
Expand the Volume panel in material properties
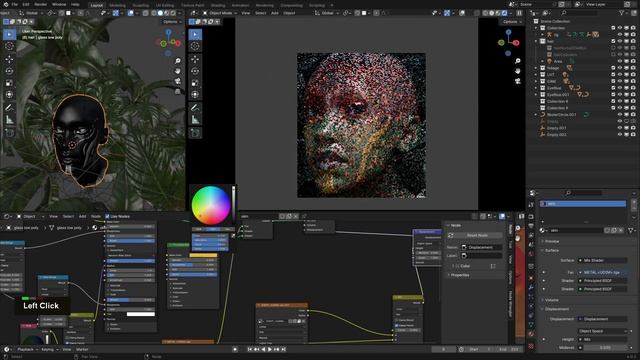click(551, 300)
